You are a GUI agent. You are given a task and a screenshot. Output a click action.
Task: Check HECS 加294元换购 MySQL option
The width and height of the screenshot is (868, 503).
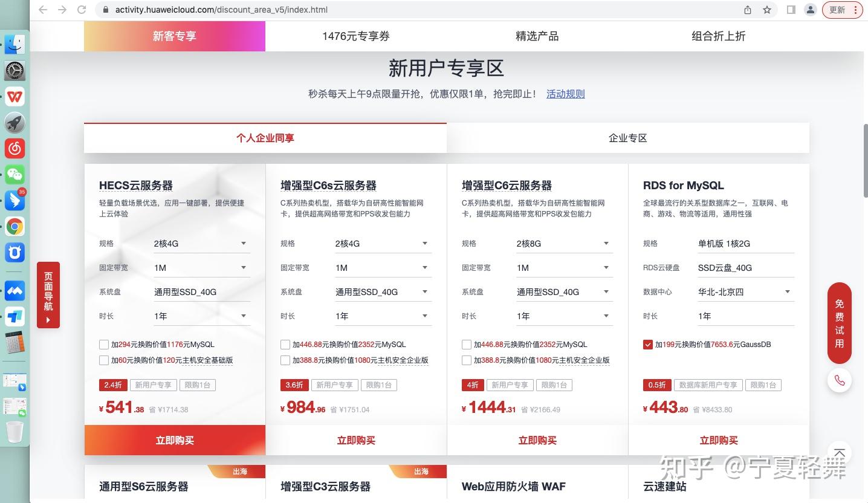click(x=104, y=345)
